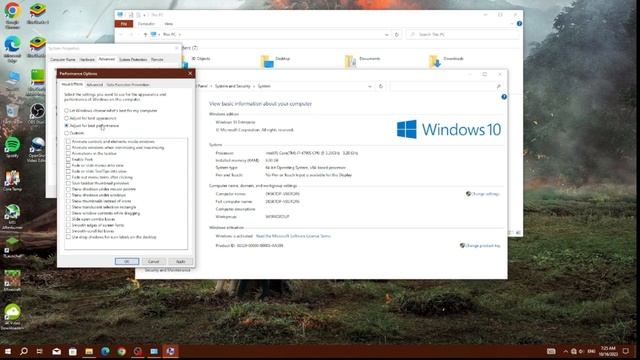Open Chrome from the taskbar
Screen dimensions: 640x360
(x=122, y=351)
